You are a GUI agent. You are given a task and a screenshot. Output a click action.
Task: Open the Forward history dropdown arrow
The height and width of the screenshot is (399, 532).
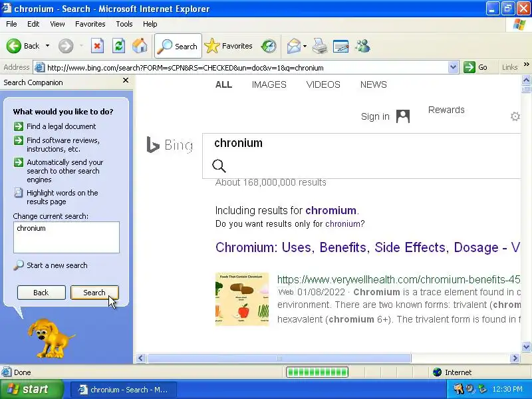tap(81, 46)
